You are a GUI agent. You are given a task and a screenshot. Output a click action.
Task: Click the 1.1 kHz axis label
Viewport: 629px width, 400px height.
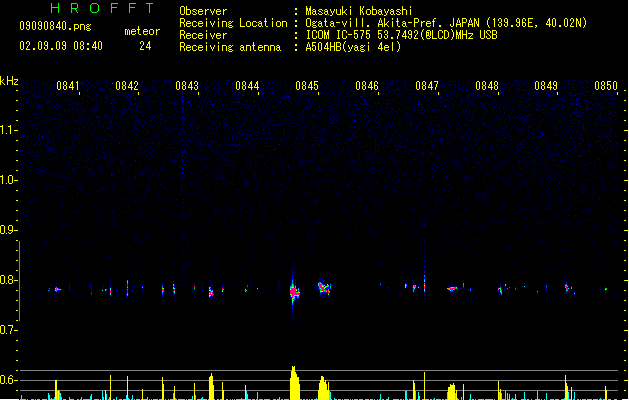tap(8, 130)
